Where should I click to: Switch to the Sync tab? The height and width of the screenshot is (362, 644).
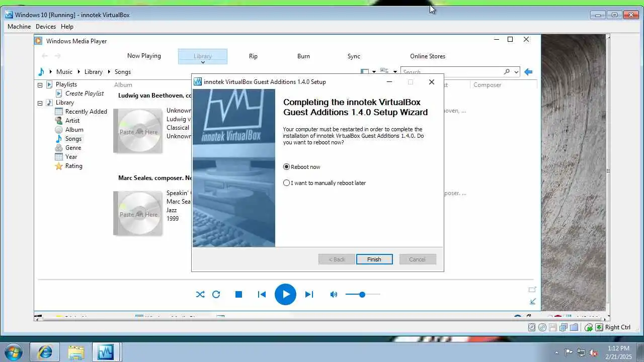point(354,56)
